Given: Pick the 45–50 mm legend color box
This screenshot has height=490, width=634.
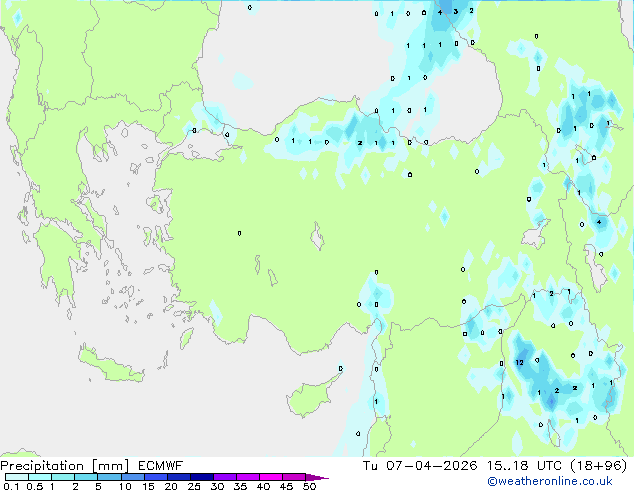Looking at the screenshot, I should coord(294,477).
